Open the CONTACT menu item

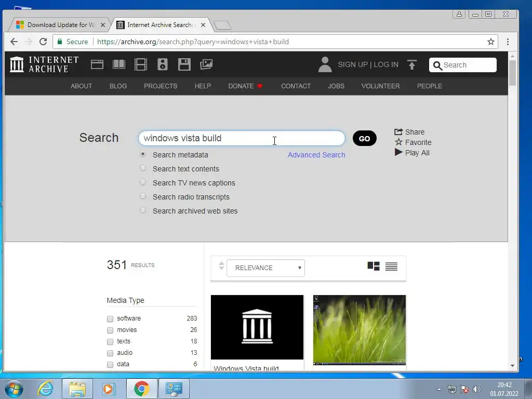click(x=296, y=86)
